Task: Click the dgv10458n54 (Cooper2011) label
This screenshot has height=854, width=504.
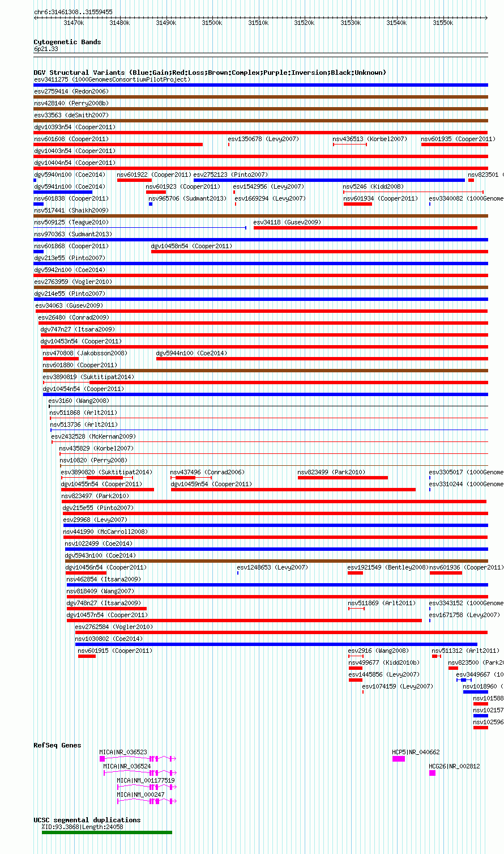Action: point(192,246)
